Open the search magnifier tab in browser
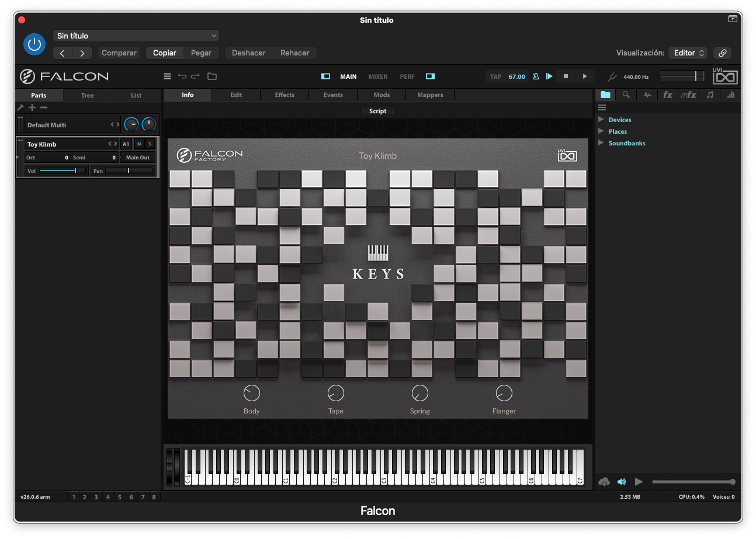Viewport: 756px width, 539px height. click(626, 95)
